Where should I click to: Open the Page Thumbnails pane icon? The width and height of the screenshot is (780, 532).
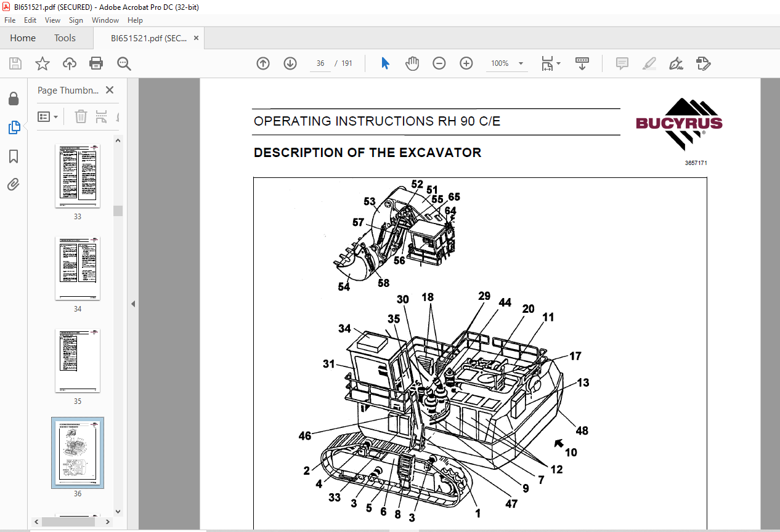(x=14, y=128)
